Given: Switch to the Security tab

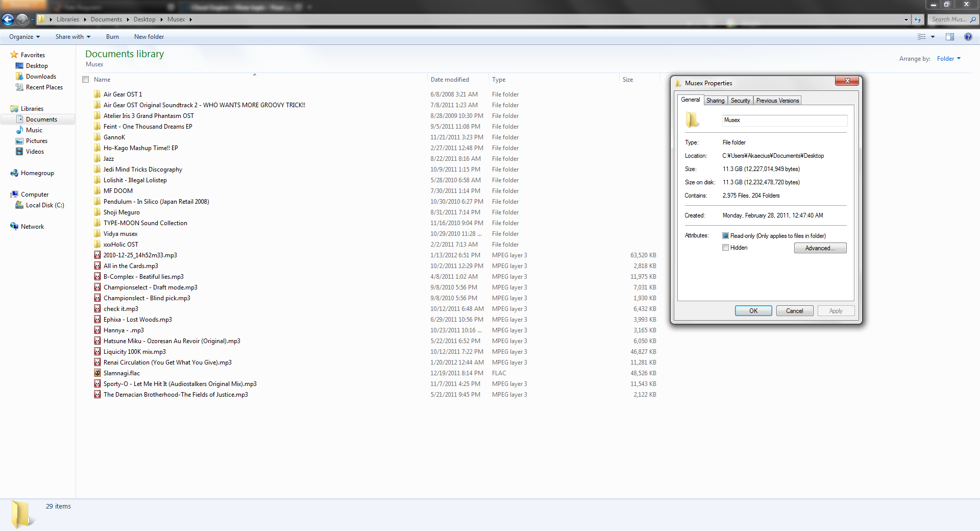Looking at the screenshot, I should (740, 101).
